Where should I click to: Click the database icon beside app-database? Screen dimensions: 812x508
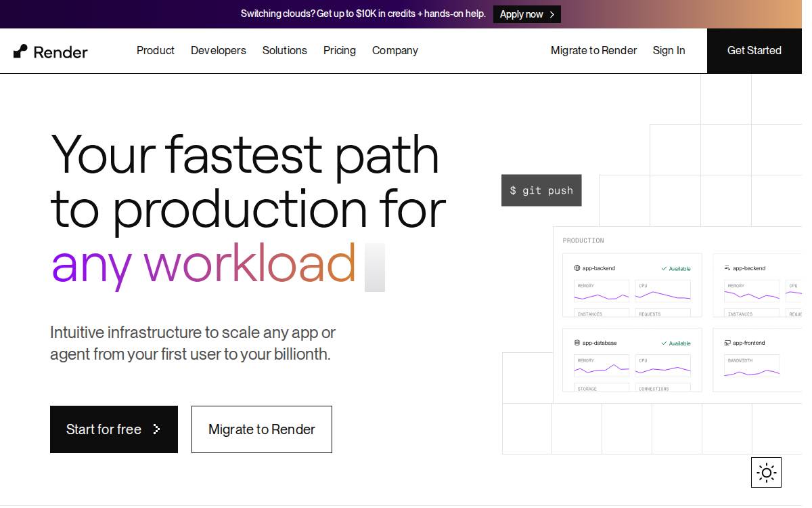tap(577, 343)
